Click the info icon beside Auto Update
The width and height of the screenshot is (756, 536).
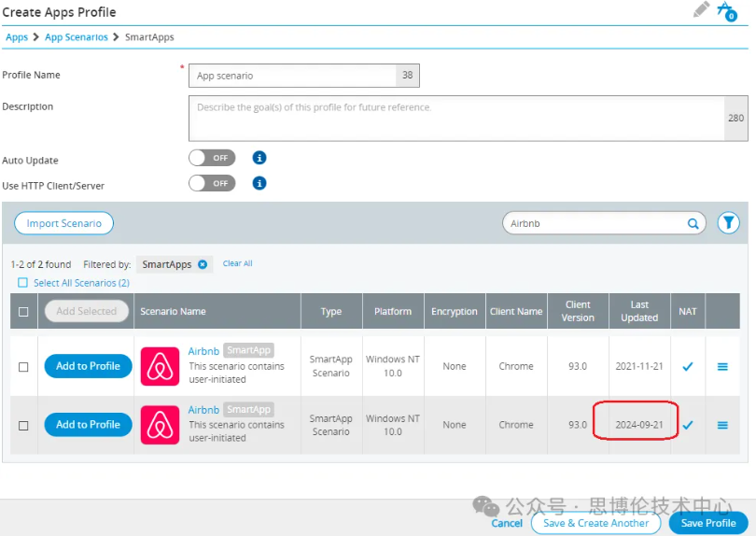(260, 158)
